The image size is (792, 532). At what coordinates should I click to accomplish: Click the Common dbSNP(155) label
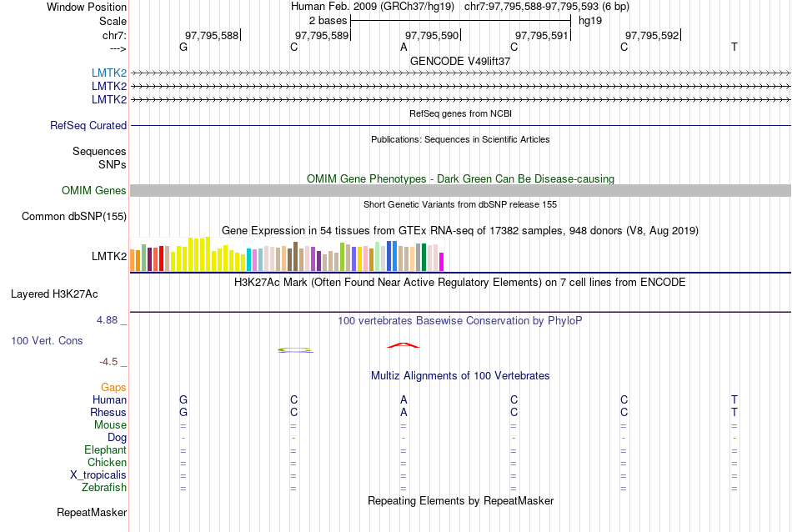pos(74,216)
